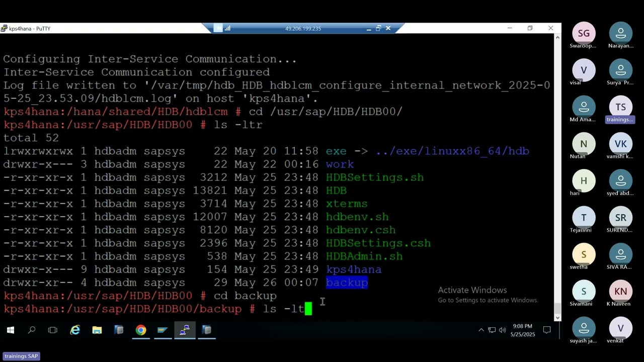Viewport: 644px width, 362px height.
Task: Select participant SR SUREND avatar
Action: pos(620,218)
